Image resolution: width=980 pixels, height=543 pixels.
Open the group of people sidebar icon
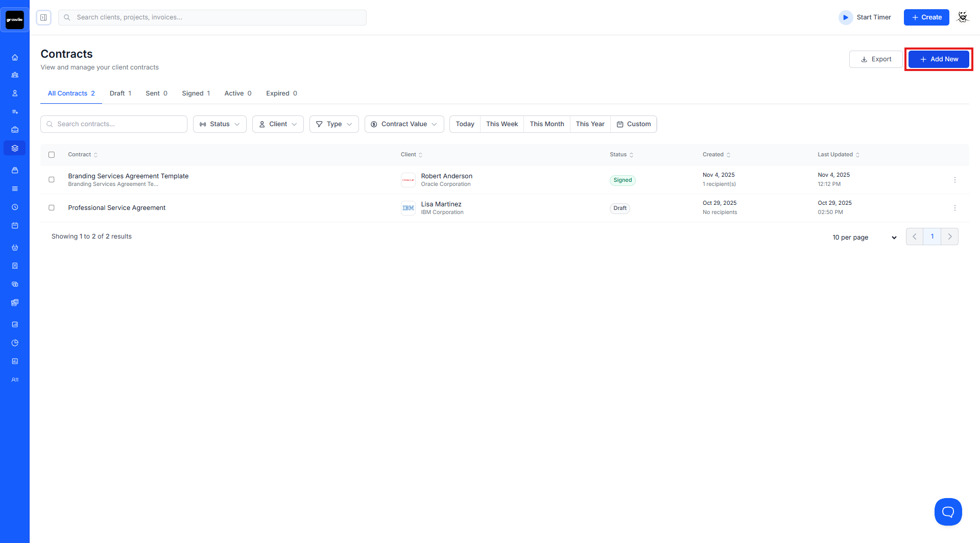pos(15,75)
